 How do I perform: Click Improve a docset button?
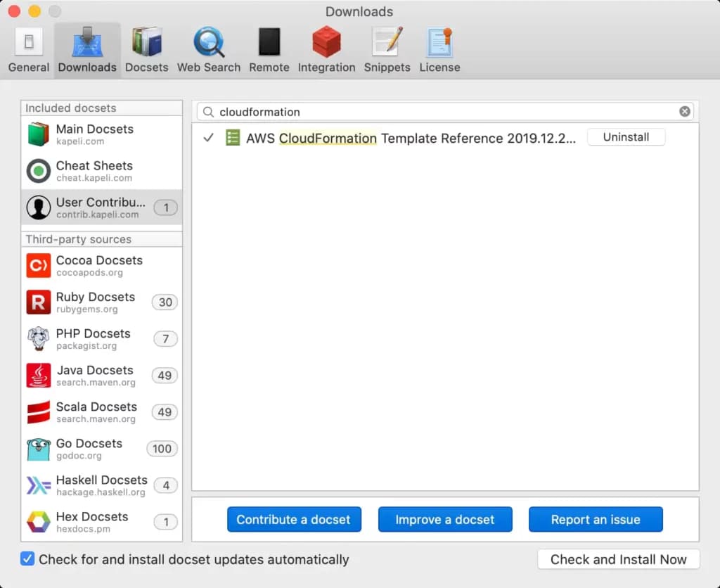[444, 520]
